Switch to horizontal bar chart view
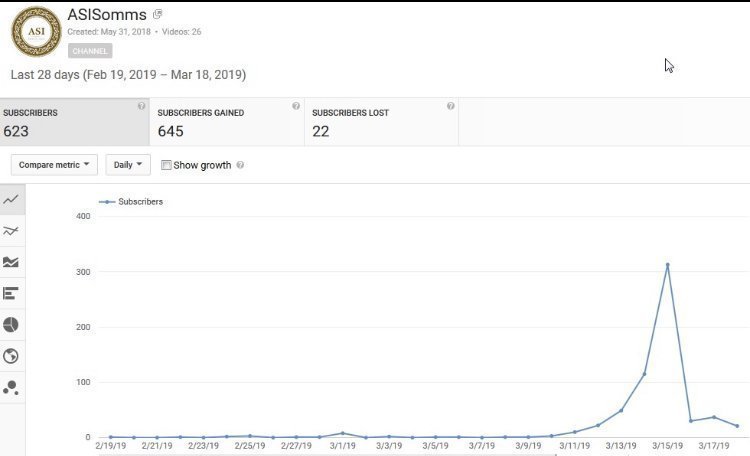750x456 pixels. [x=11, y=293]
